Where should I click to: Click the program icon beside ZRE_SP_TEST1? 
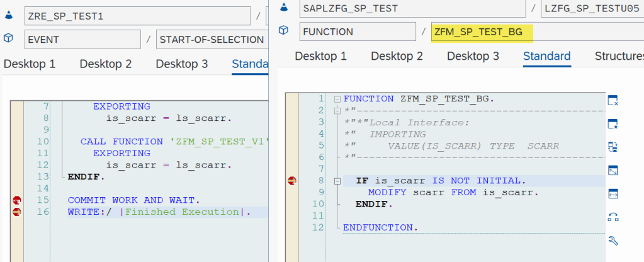(x=9, y=16)
